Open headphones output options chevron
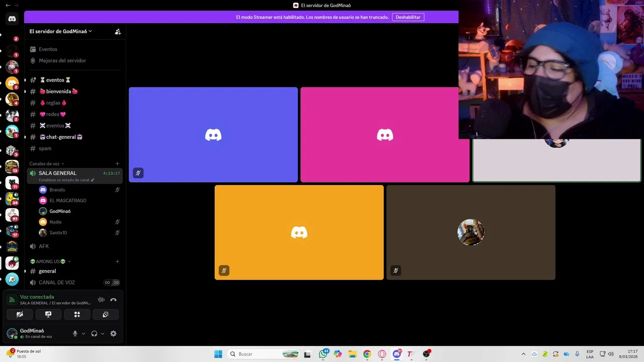This screenshot has width=644, height=362. [103, 333]
